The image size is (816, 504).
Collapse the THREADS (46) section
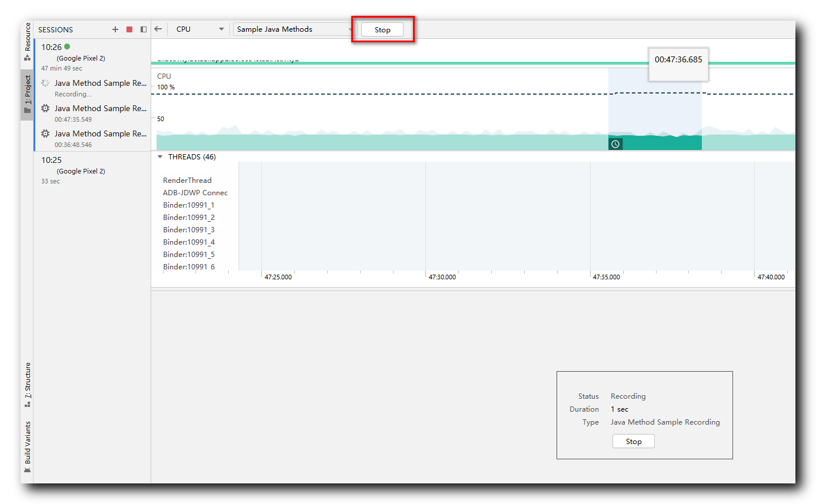tap(159, 157)
